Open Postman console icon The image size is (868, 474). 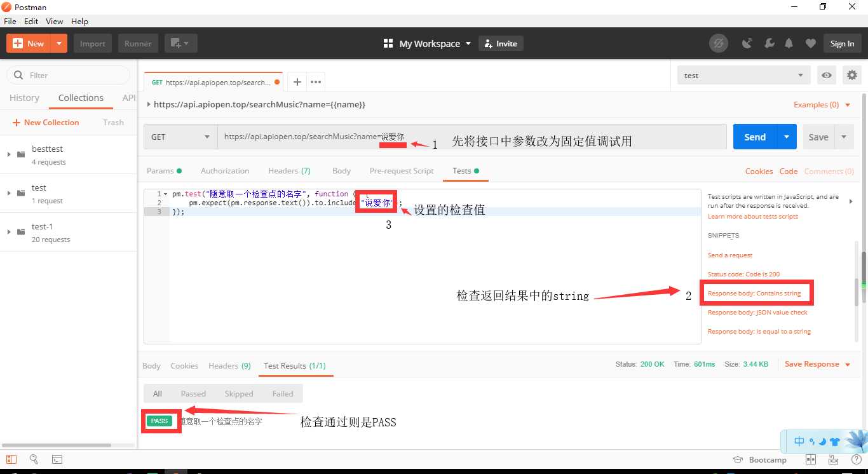coord(57,459)
